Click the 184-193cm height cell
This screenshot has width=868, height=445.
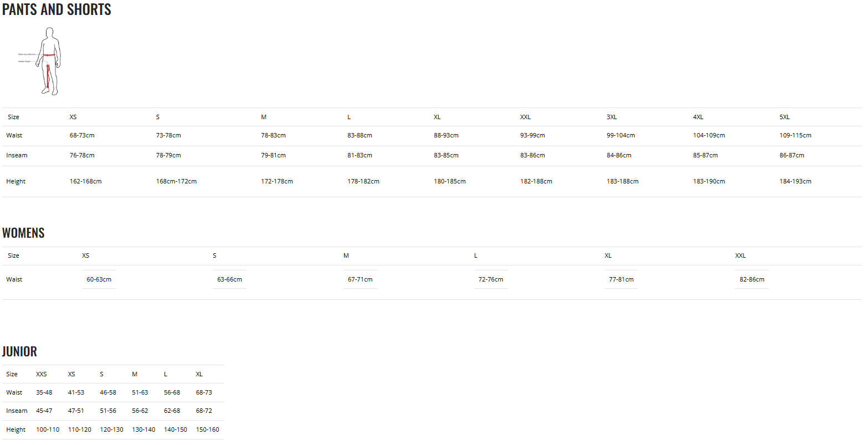coord(795,181)
